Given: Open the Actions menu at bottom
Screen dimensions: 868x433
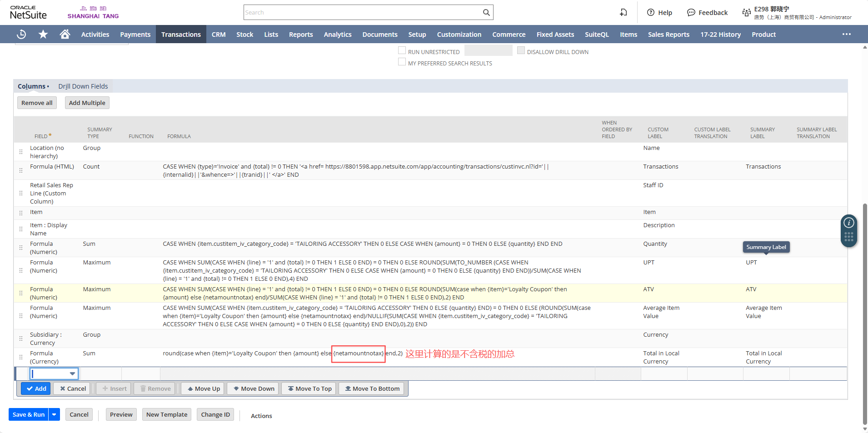Looking at the screenshot, I should [261, 416].
